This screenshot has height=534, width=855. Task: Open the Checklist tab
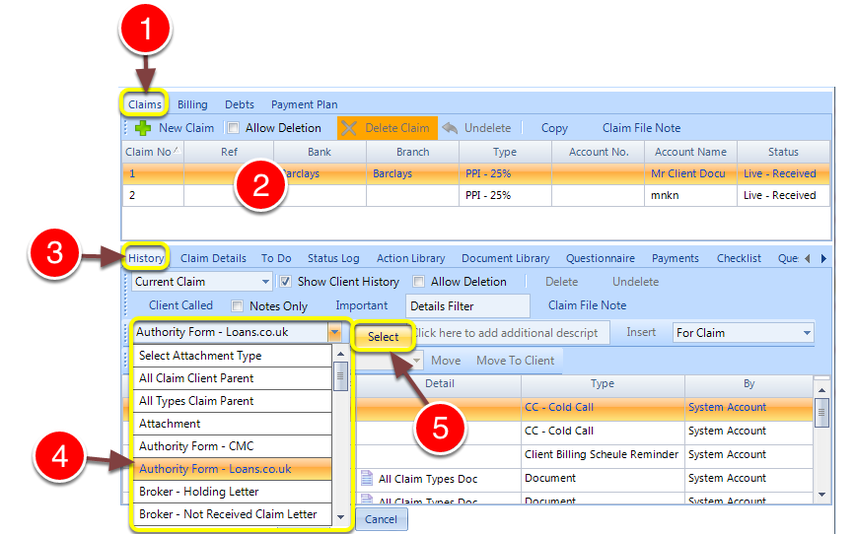[x=739, y=258]
